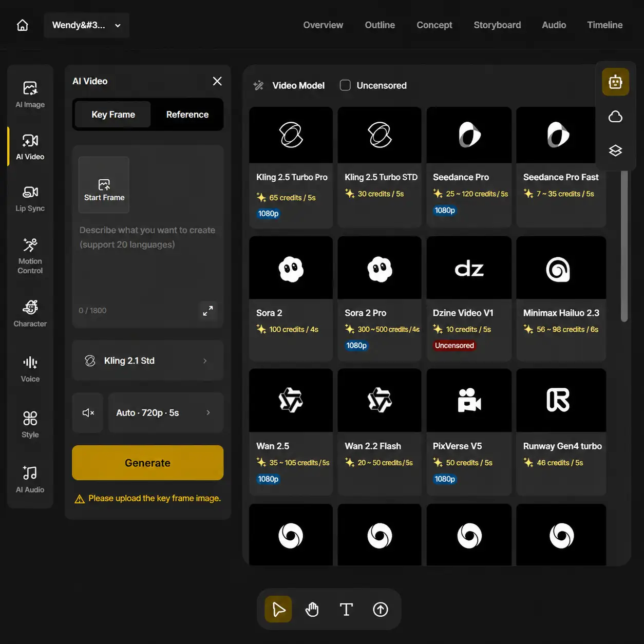
Task: Toggle the mute audio button
Action: pos(88,413)
